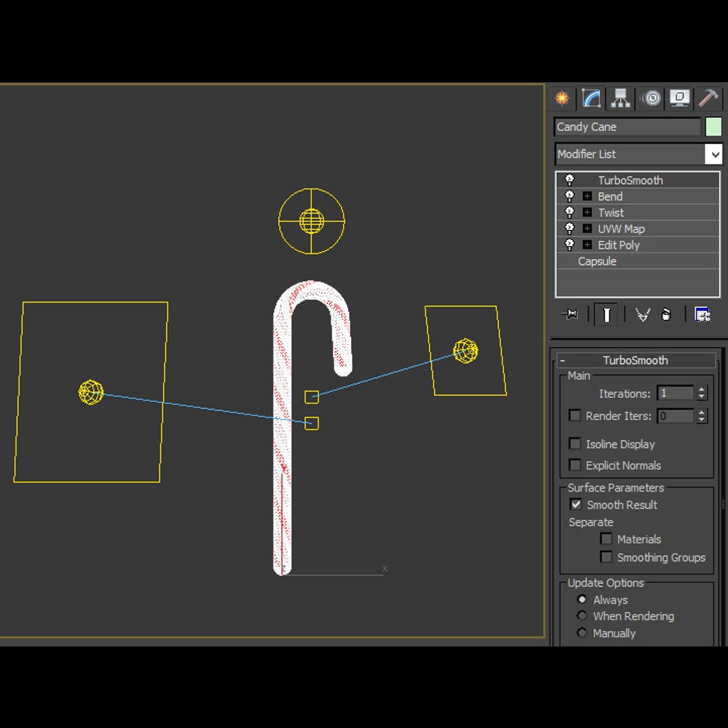Open the Hierarchy panel tab
This screenshot has height=728, width=728.
pos(620,98)
